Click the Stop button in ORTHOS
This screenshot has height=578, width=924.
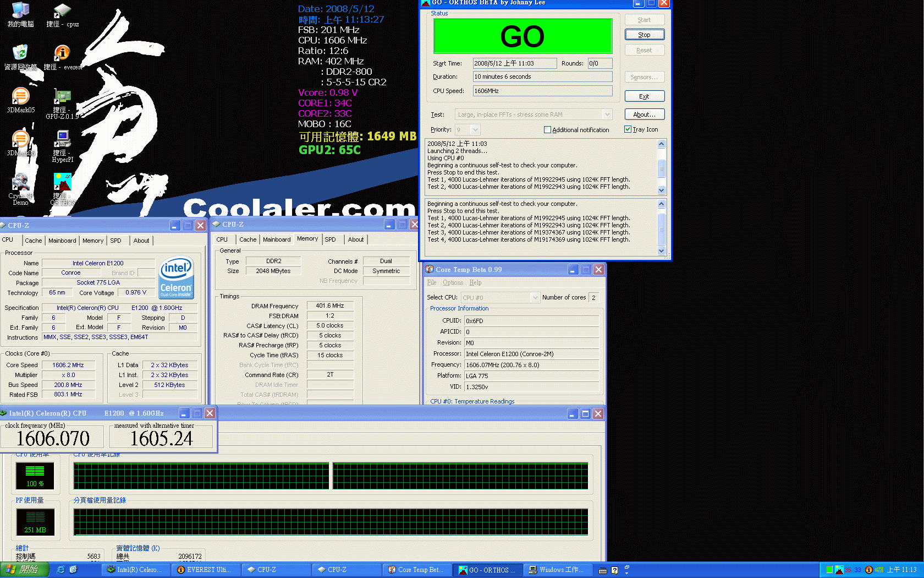tap(645, 35)
